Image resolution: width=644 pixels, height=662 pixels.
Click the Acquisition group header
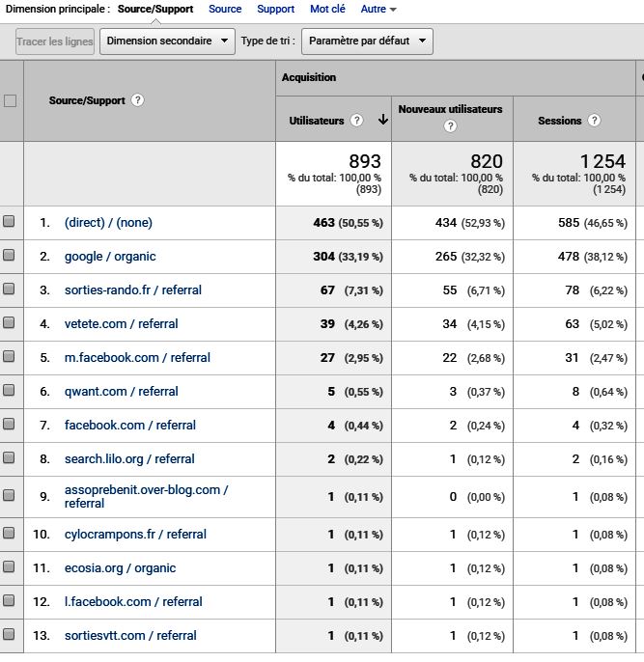click(x=309, y=77)
